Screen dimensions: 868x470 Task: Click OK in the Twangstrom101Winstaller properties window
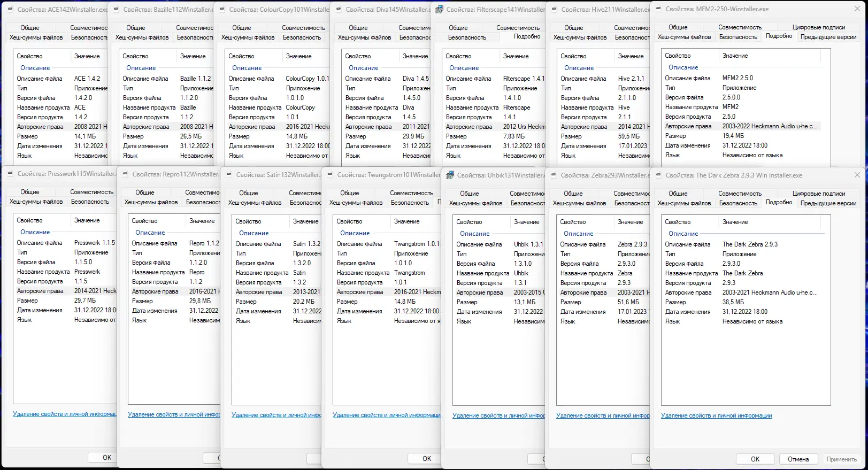(425, 458)
